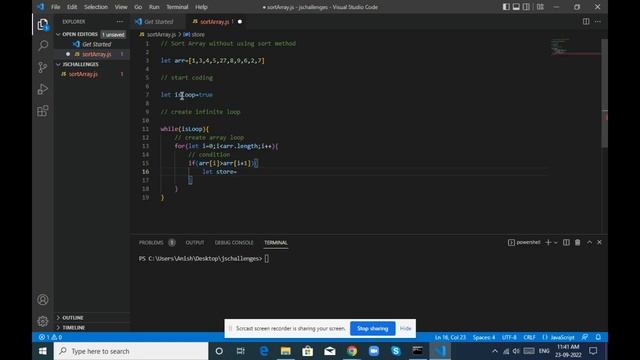The image size is (640, 360).
Task: Open terminal launch profile dropdown arrow
Action: (556, 242)
